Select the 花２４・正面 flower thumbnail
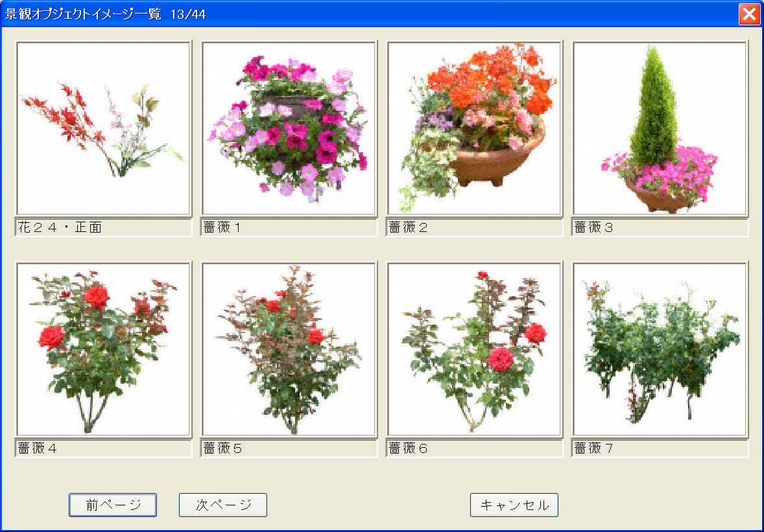This screenshot has height=532, width=764. [x=103, y=128]
